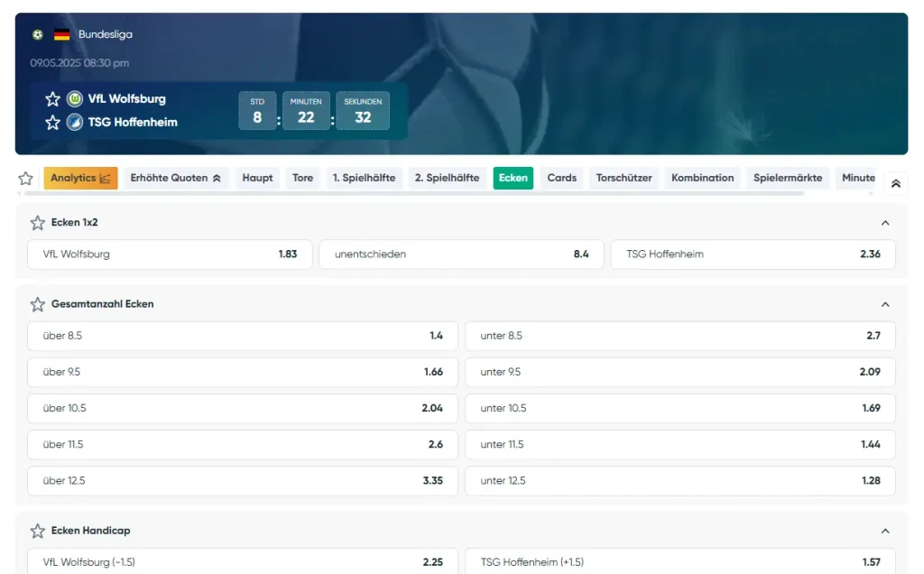The width and height of the screenshot is (924, 574).
Task: Select über 11.5 odds 2.6
Action: point(243,444)
